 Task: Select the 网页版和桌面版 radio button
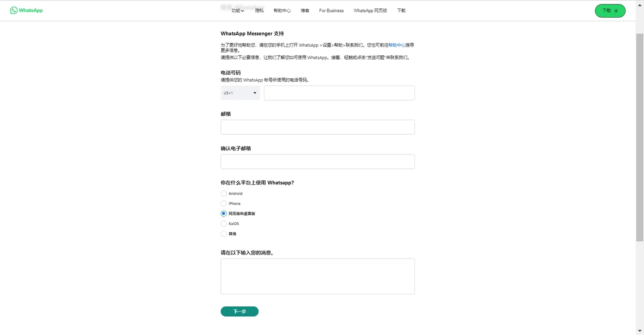click(224, 214)
